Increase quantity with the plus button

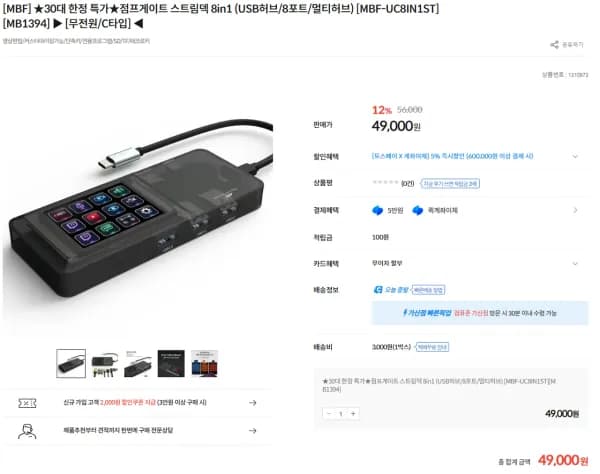click(x=353, y=414)
